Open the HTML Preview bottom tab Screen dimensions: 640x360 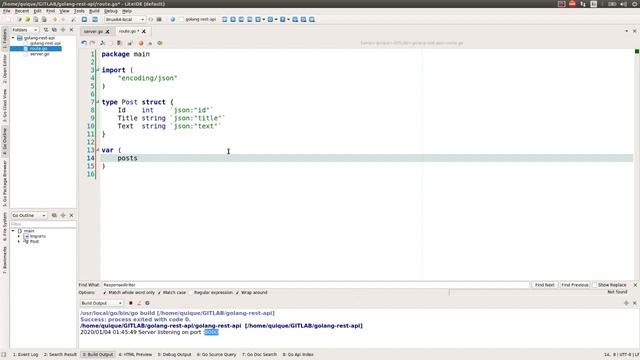pos(135,355)
